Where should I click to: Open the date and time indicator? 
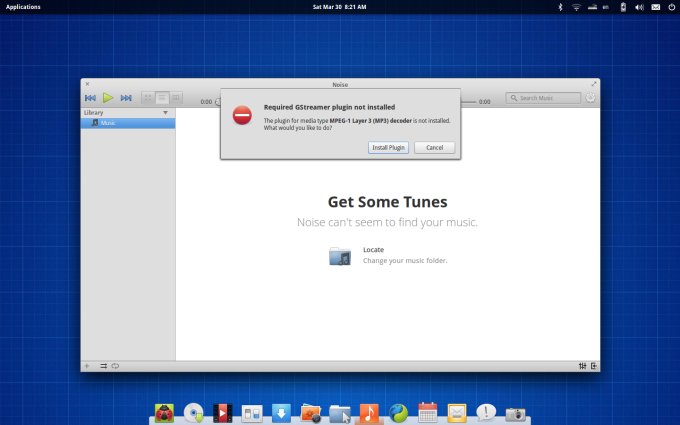pyautogui.click(x=340, y=7)
